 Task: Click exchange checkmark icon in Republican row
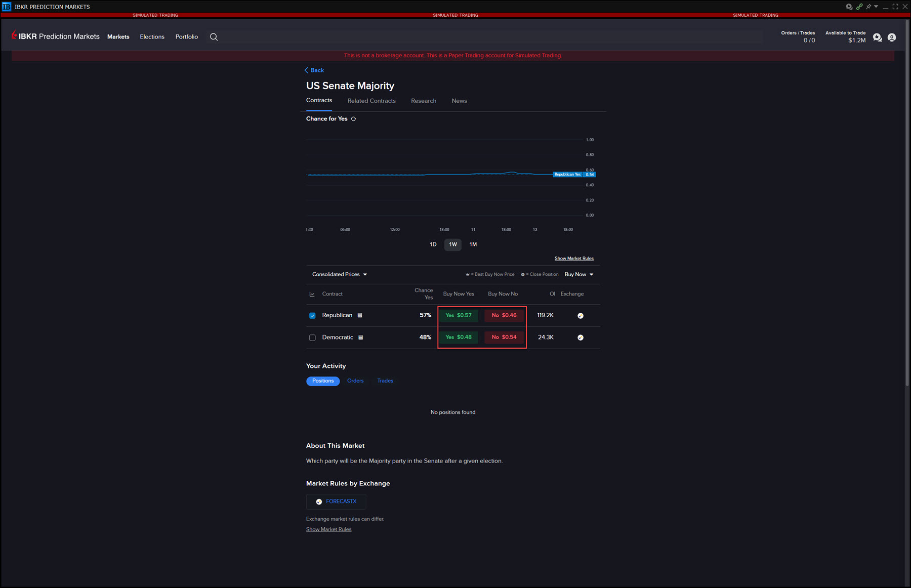(581, 316)
